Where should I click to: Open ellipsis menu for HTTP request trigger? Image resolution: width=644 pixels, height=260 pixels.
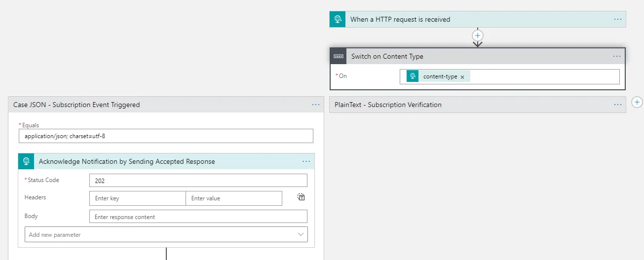point(618,19)
